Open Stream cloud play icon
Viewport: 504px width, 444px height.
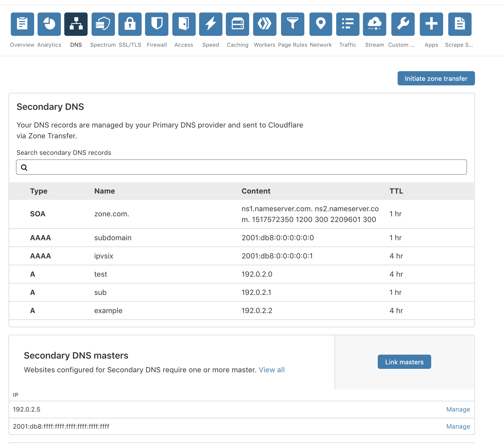coord(375,24)
